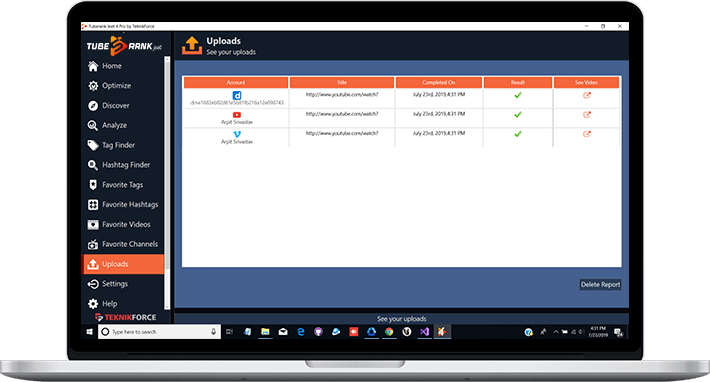Click the Favorite Tags bookmark icon
Image resolution: width=710 pixels, height=382 pixels.
(93, 185)
